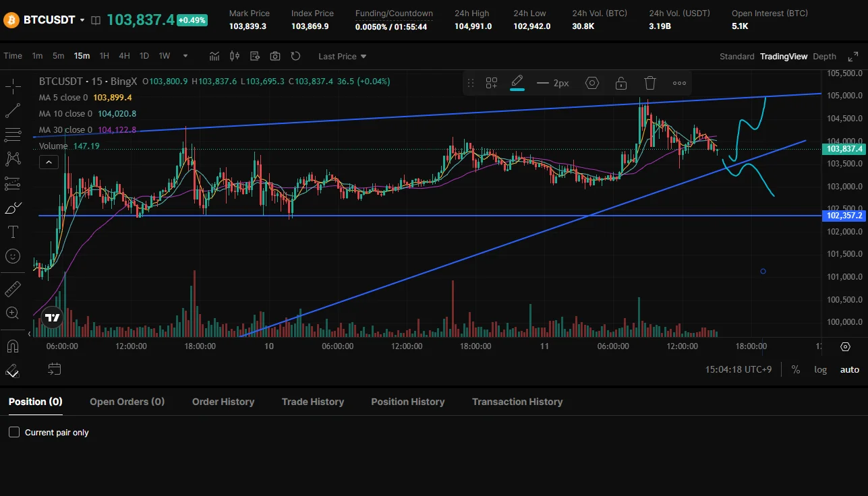Open the emoji and icons tool
This screenshot has height=496, width=868.
tap(13, 256)
